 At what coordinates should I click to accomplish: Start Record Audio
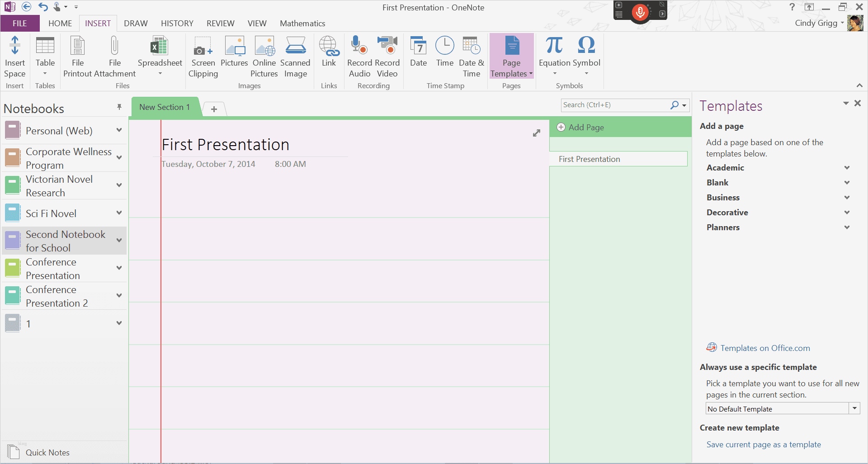click(x=360, y=57)
